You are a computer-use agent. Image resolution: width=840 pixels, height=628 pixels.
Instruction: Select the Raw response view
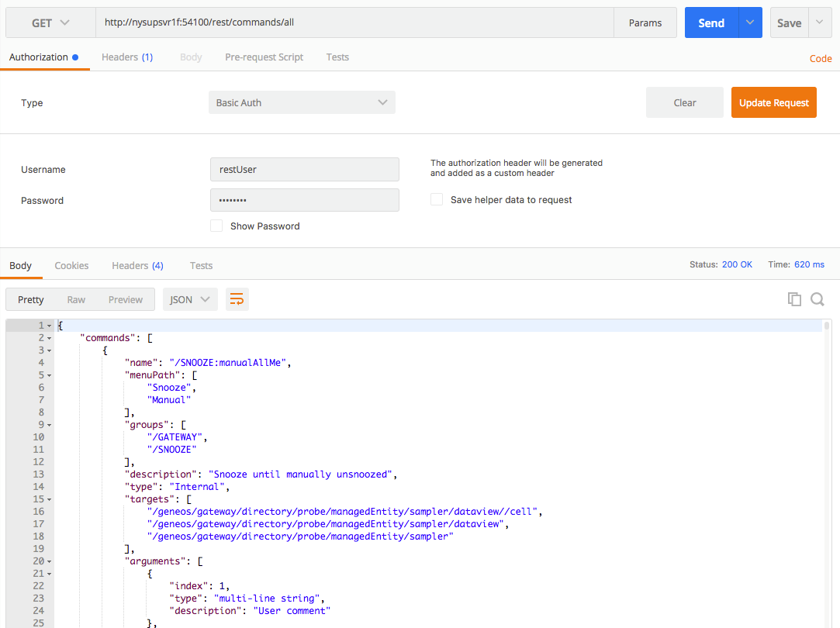(76, 300)
